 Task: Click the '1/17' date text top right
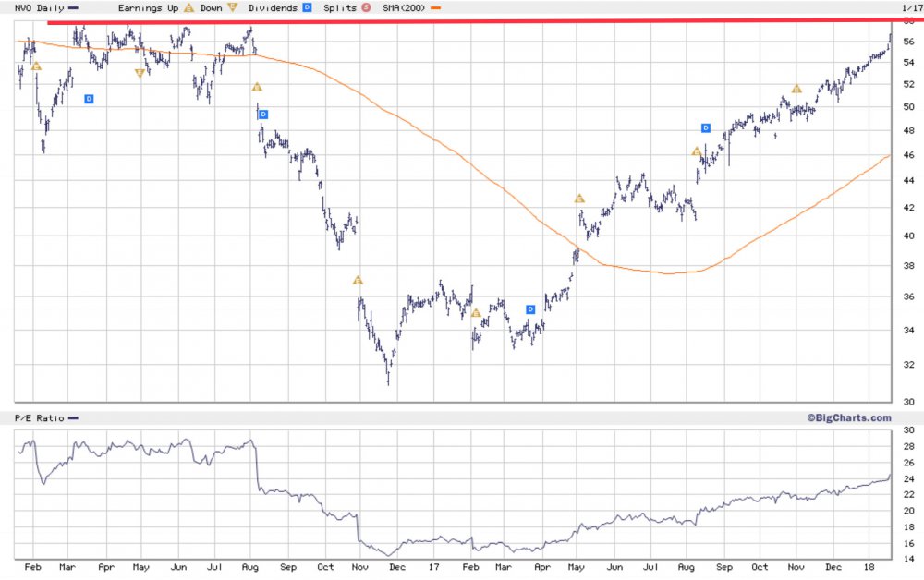(912, 7)
